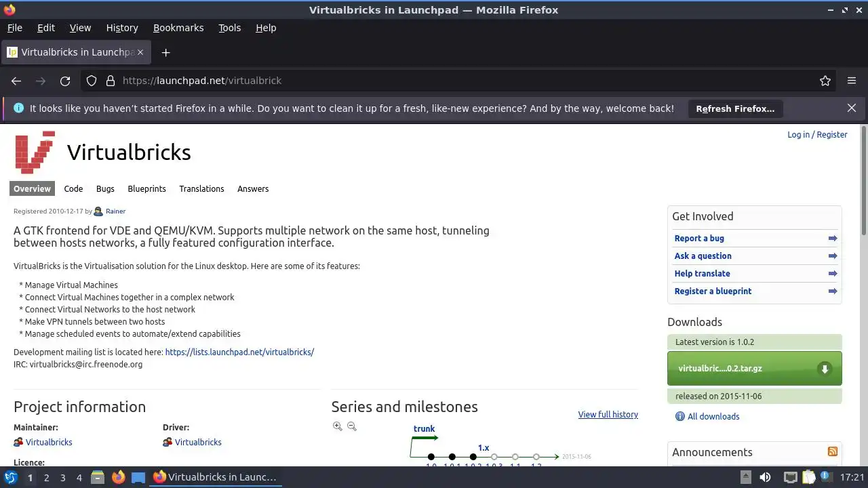This screenshot has height=488, width=868.
Task: Open the Bookmarks menu
Action: tap(178, 28)
